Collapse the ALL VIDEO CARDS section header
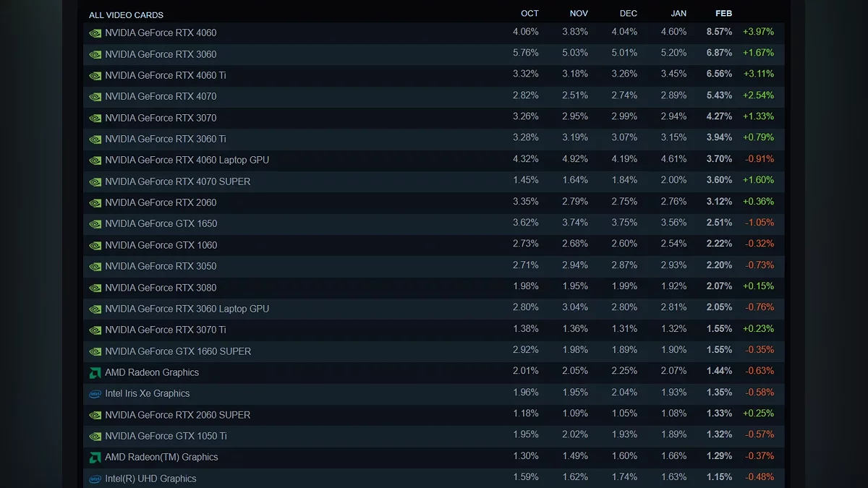 (x=126, y=14)
